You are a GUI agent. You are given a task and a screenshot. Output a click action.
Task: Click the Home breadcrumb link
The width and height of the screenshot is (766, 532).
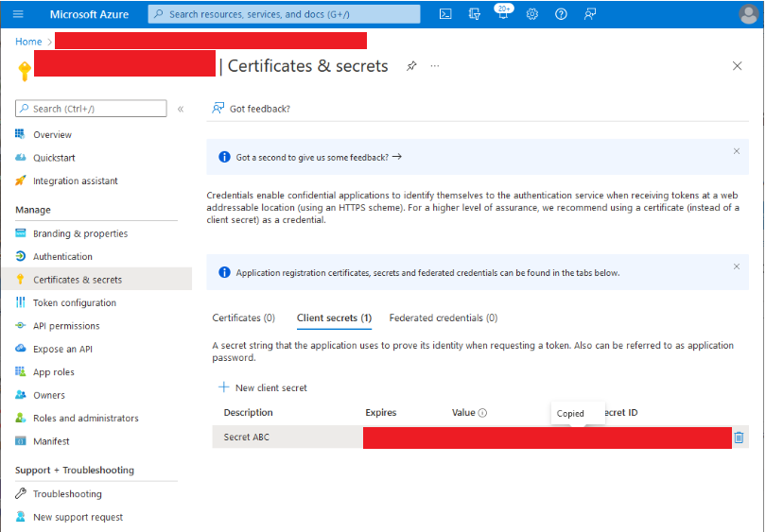tap(28, 42)
